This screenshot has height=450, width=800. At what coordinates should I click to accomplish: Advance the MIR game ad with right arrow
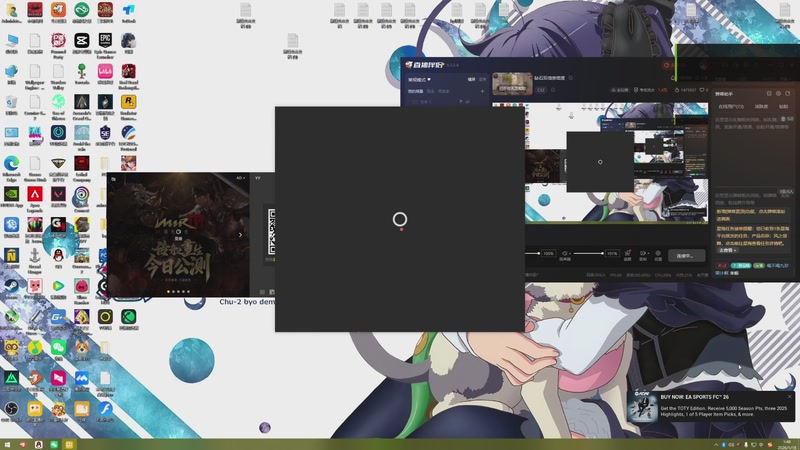(240, 235)
